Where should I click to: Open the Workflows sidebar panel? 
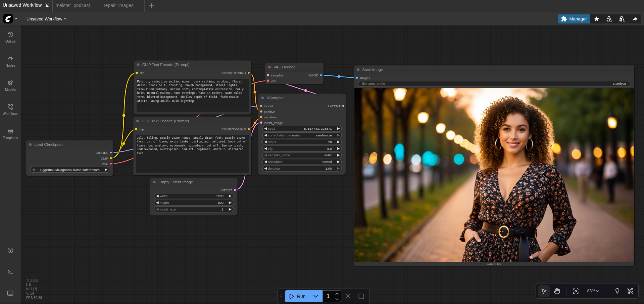(10, 110)
